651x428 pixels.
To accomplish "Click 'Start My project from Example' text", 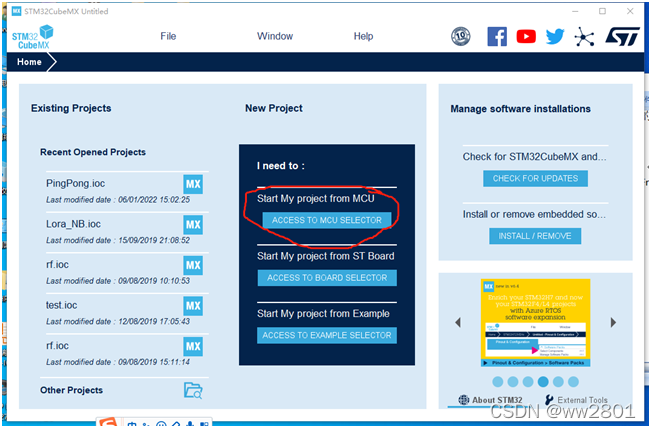I will point(323,314).
